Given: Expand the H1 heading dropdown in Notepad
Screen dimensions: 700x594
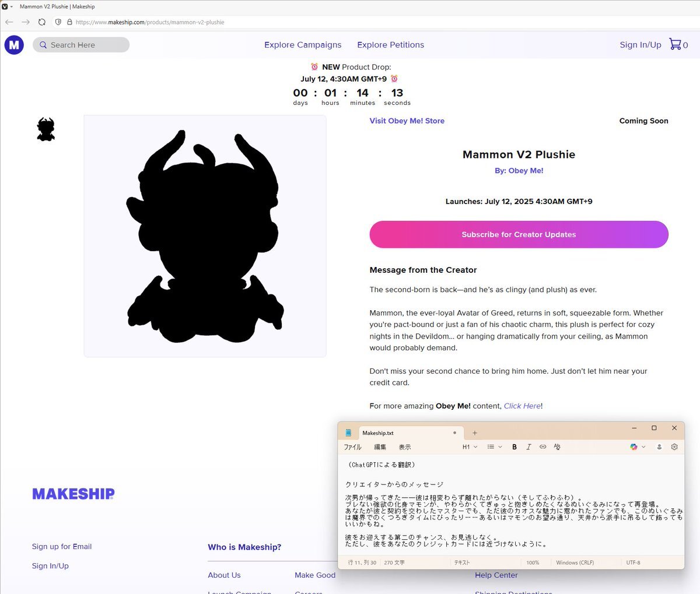Looking at the screenshot, I should coord(470,447).
